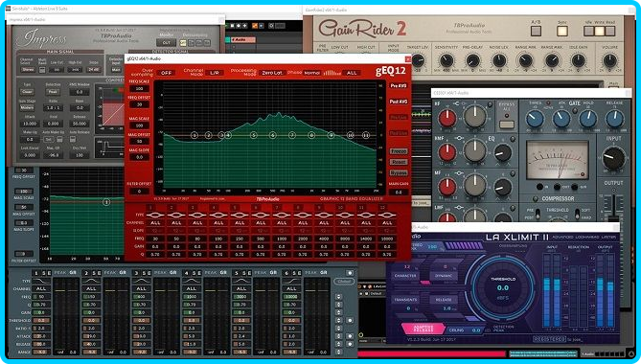Image resolution: width=641 pixels, height=364 pixels.
Task: Click the Range Max knob in GainRider 2
Action: pos(552,61)
